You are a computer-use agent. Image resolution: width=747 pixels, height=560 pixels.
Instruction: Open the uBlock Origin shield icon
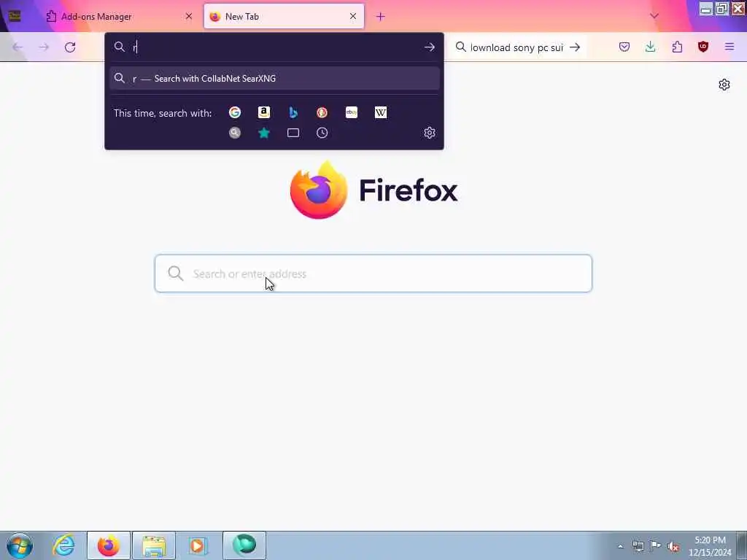[703, 47]
